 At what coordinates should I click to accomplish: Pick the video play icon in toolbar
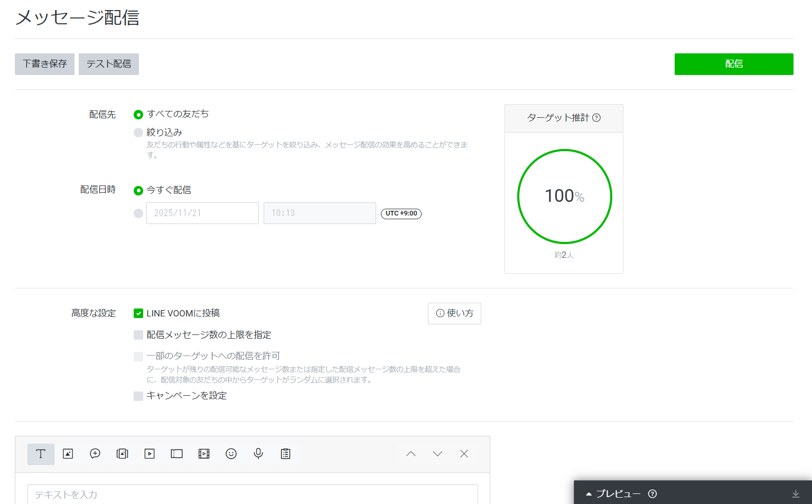coord(150,454)
